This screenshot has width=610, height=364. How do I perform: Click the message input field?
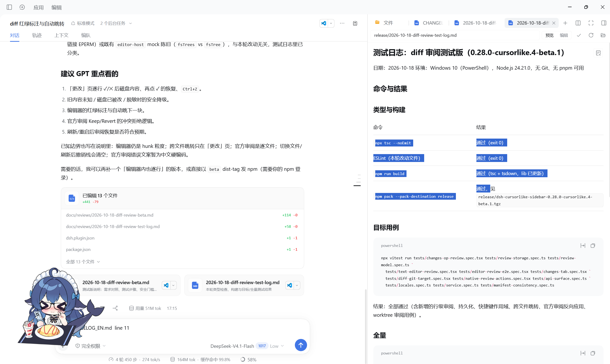[182, 328]
